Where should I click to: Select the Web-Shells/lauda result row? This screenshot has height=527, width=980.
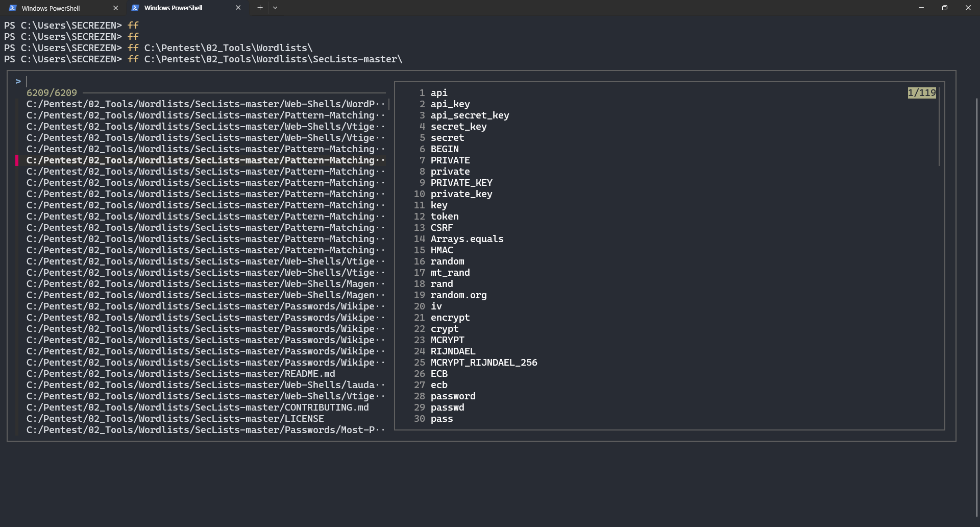point(206,385)
